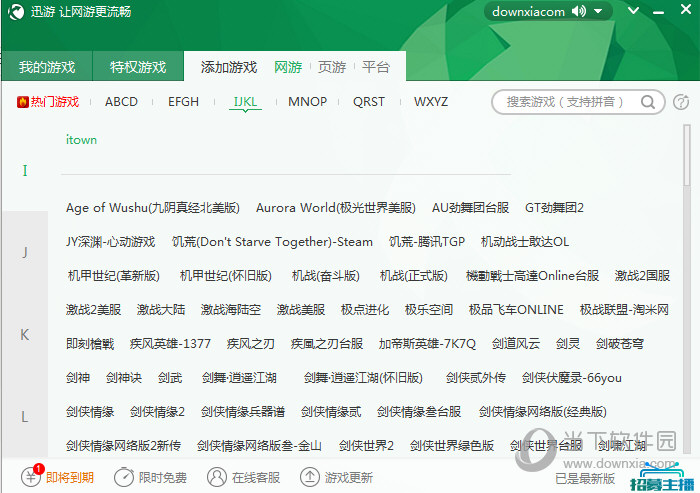This screenshot has height=493, width=700.
Task: Open 在线客服 customer service icon
Action: [216, 477]
